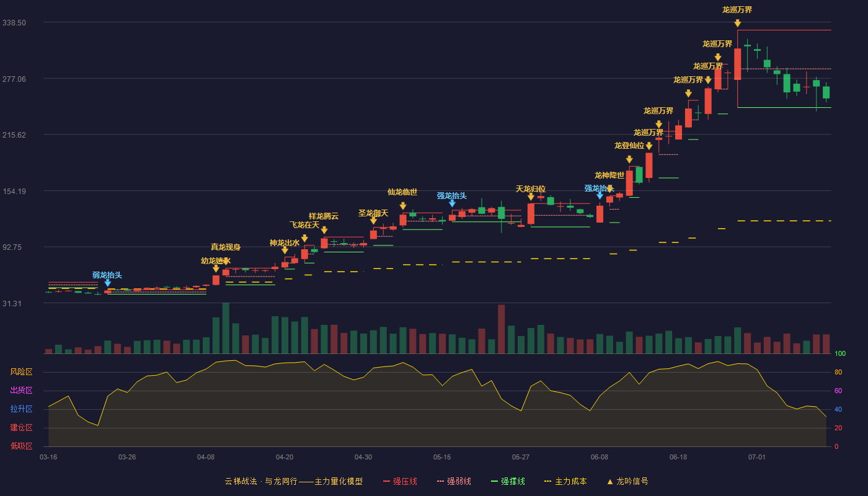Click the 04-30 date label
This screenshot has height=496, width=868.
point(363,457)
